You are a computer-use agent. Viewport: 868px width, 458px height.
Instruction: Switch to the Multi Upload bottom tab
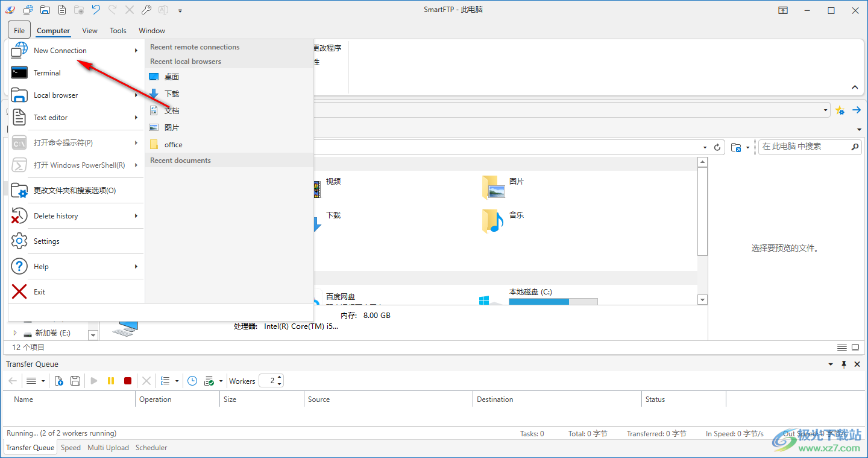click(108, 448)
